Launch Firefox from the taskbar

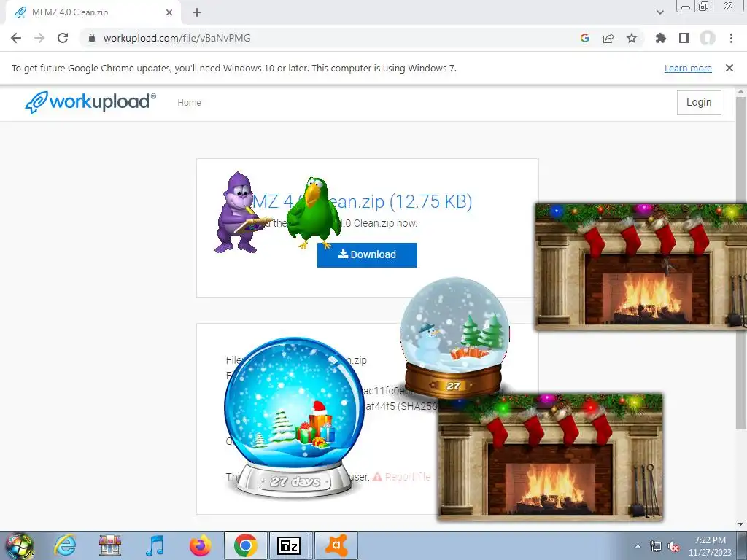tap(200, 545)
